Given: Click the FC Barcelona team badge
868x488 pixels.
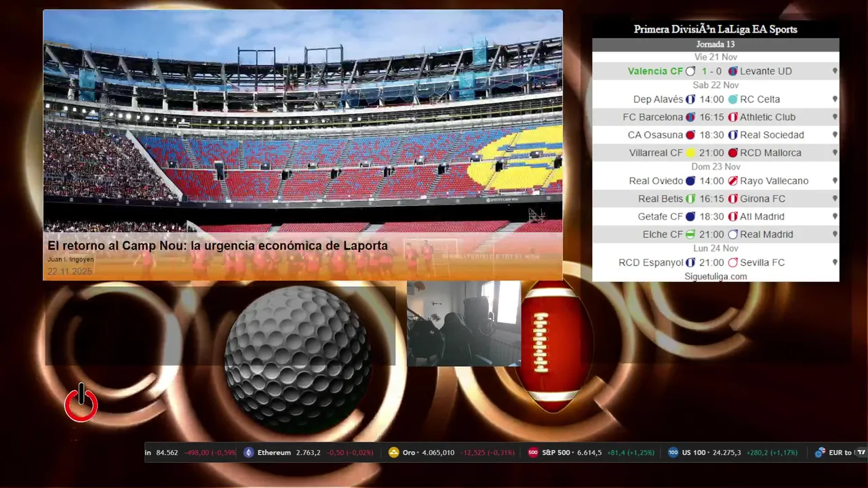Looking at the screenshot, I should [x=690, y=117].
